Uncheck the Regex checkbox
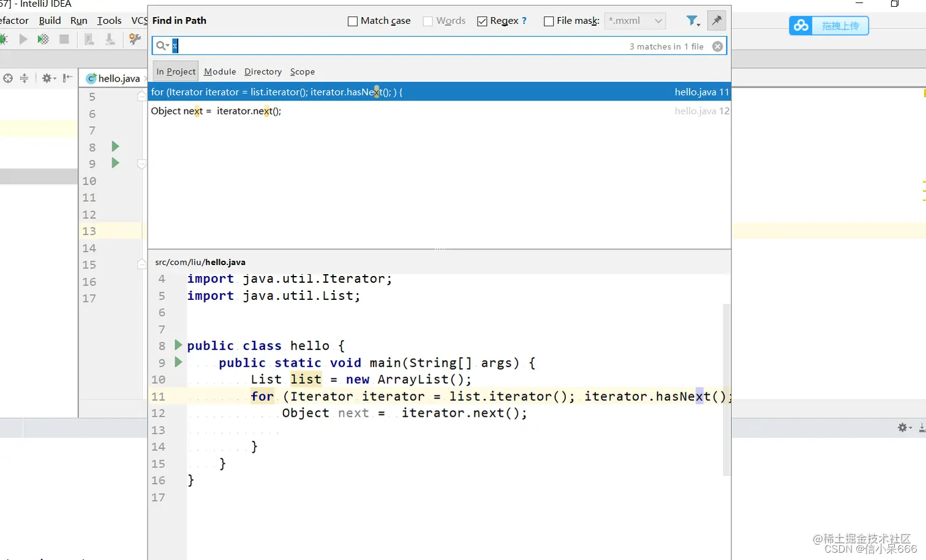The width and height of the screenshot is (926, 560). coord(482,21)
